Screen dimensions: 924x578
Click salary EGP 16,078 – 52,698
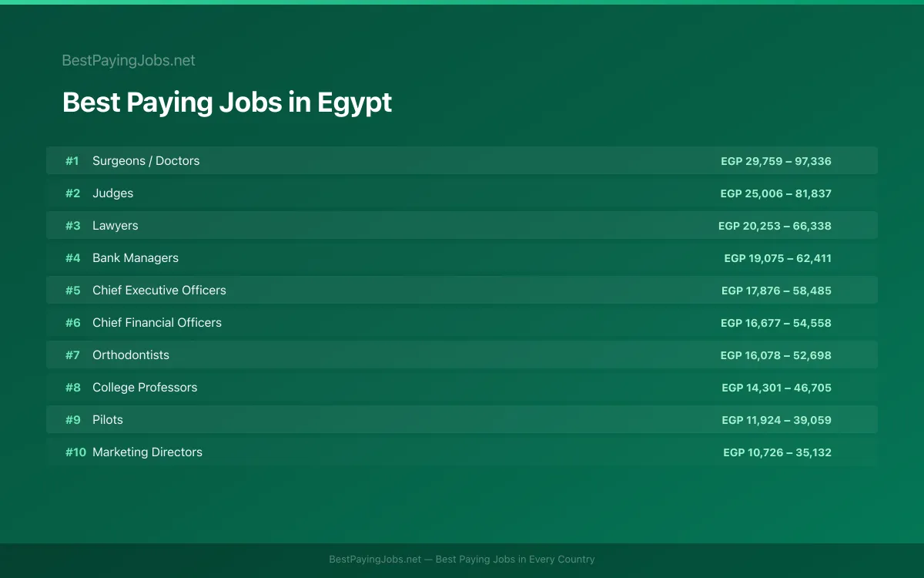point(776,355)
